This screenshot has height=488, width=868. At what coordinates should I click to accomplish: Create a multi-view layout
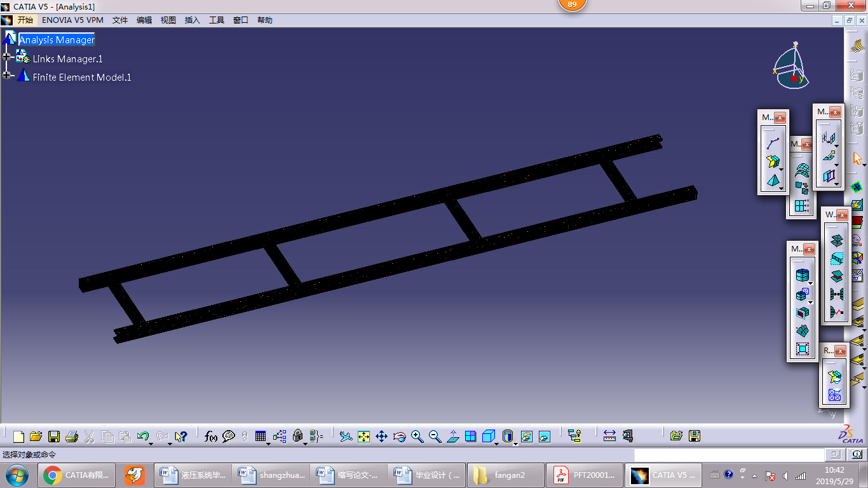click(x=470, y=437)
